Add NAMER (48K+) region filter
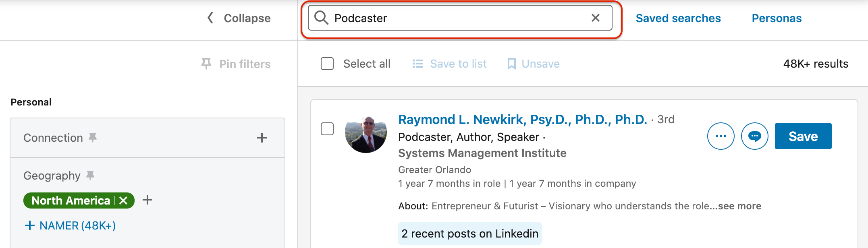This screenshot has width=868, height=248. [x=70, y=225]
